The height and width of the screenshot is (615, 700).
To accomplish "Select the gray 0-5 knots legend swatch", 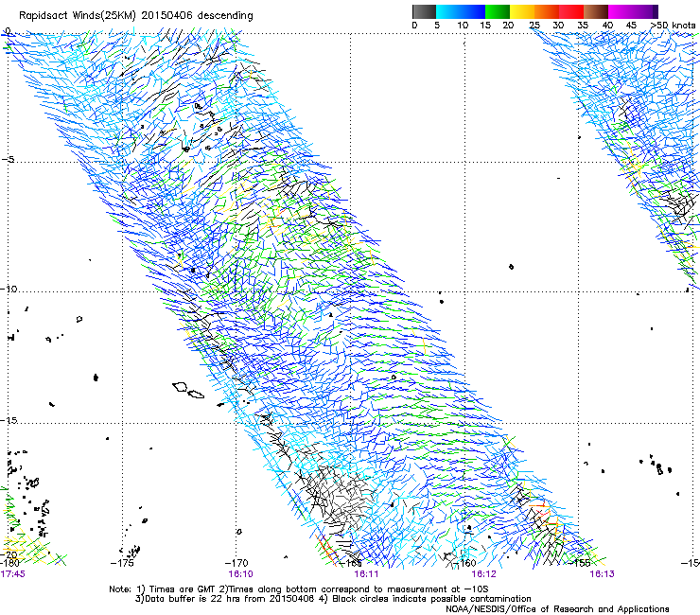I will point(424,11).
